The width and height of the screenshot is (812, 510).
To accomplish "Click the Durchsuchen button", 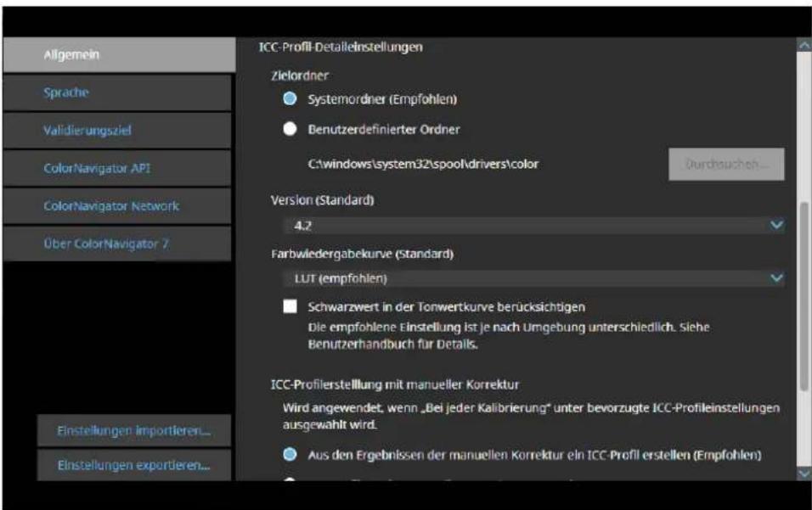I will coord(726,164).
